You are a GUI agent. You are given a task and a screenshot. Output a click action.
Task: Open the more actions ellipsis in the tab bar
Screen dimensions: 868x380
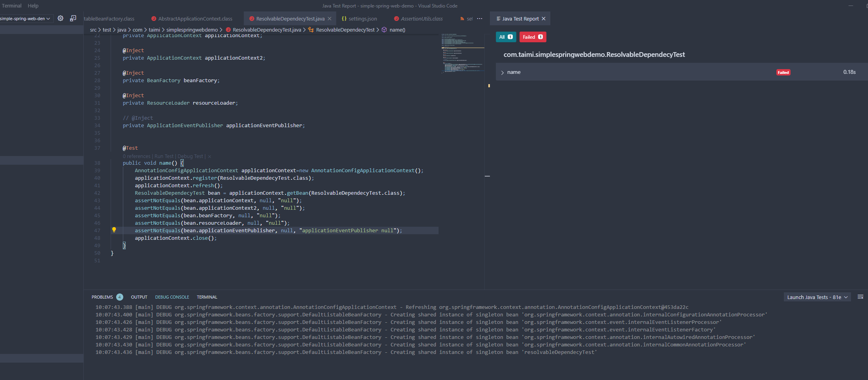tap(480, 19)
